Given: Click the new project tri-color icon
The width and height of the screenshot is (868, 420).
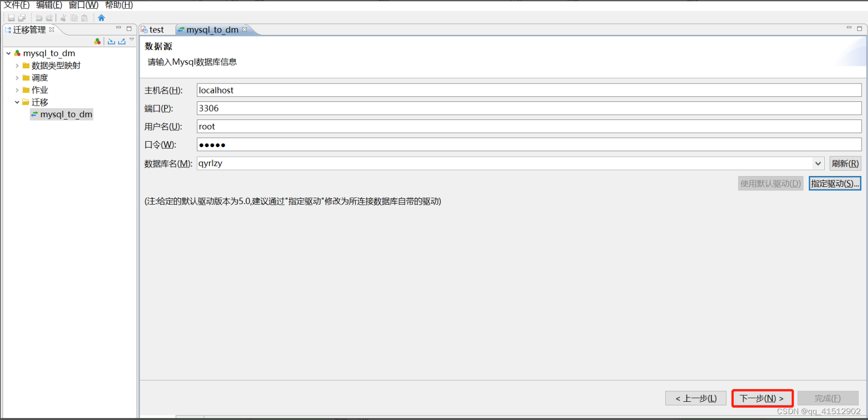Looking at the screenshot, I should click(x=97, y=41).
